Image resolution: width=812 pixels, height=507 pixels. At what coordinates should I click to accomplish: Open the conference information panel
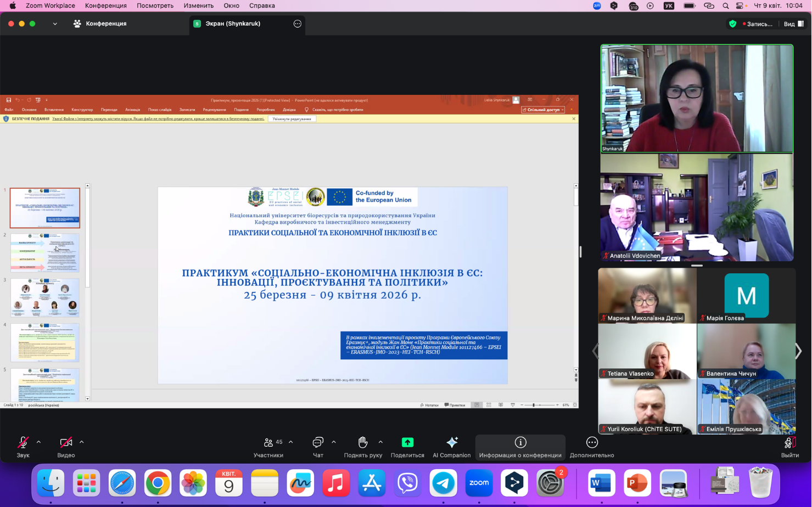tap(520, 447)
